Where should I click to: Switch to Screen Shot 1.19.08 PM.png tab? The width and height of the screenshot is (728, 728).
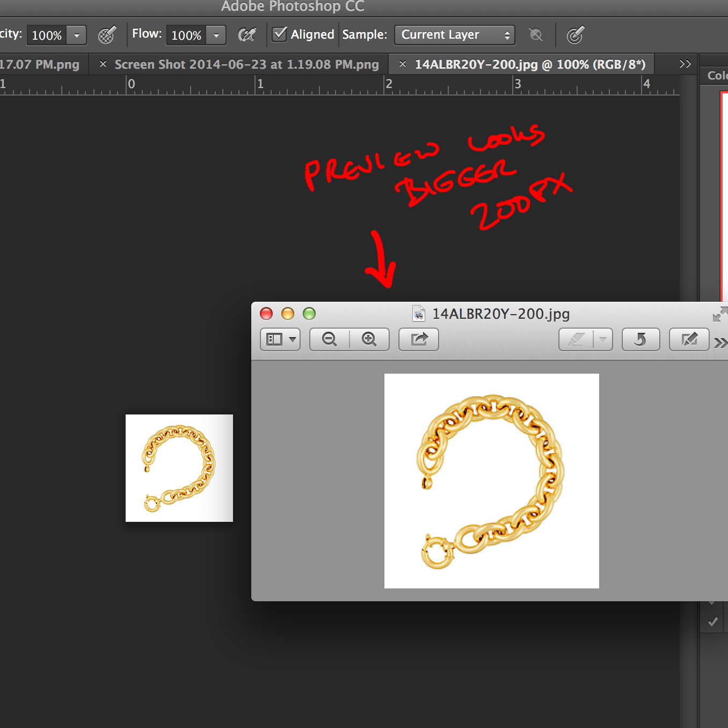[x=246, y=64]
